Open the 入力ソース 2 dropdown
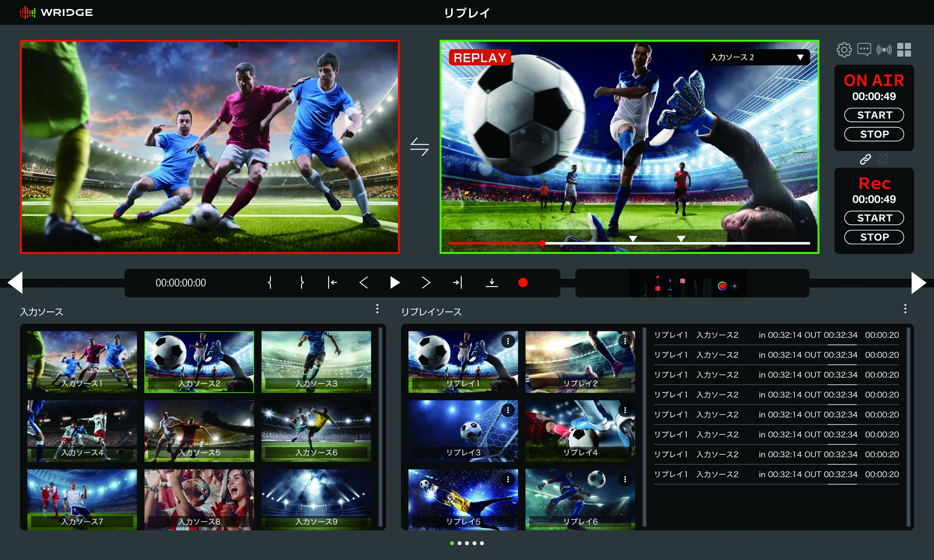 pos(757,57)
